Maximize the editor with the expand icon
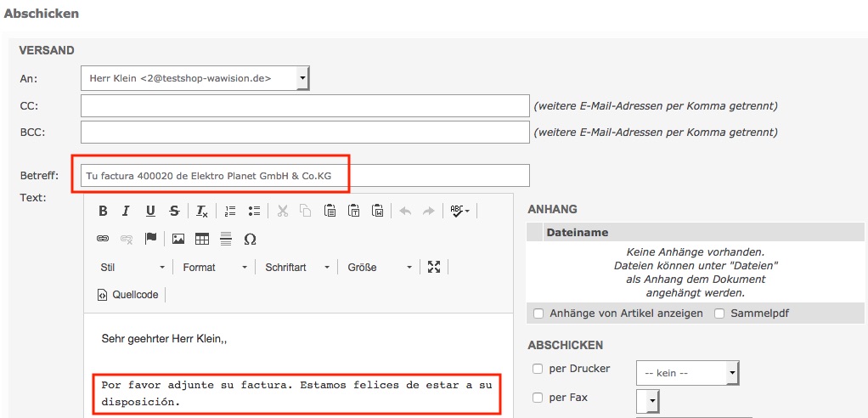Screen dimensions: 868x418 click(434, 267)
